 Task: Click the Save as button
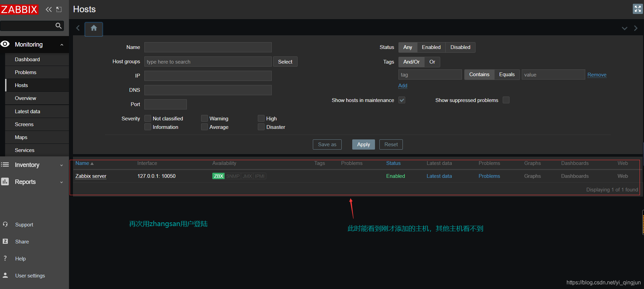[327, 144]
